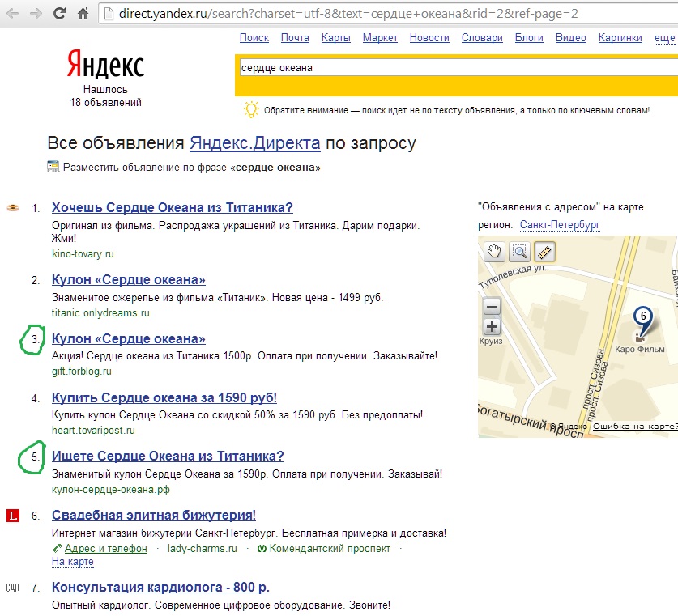The height and width of the screenshot is (616, 678).
Task: Click the Каро Фильм label on the map
Action: click(x=640, y=349)
